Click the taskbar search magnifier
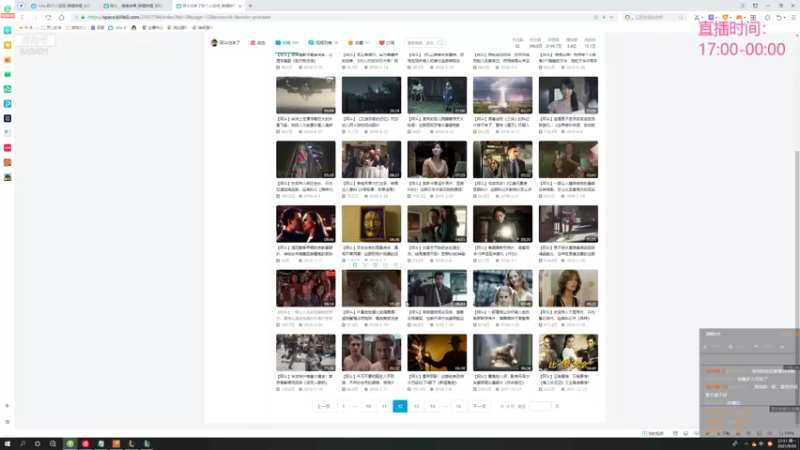 click(22, 444)
